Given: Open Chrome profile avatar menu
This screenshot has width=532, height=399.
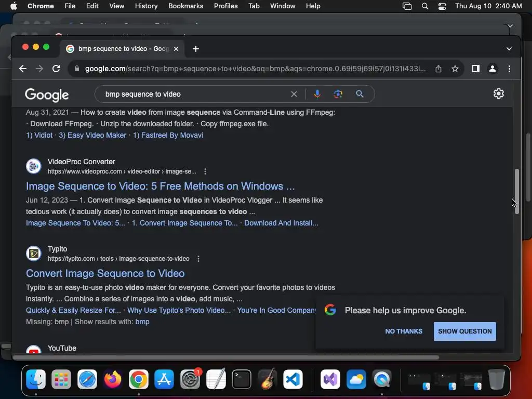Looking at the screenshot, I should pyautogui.click(x=493, y=69).
